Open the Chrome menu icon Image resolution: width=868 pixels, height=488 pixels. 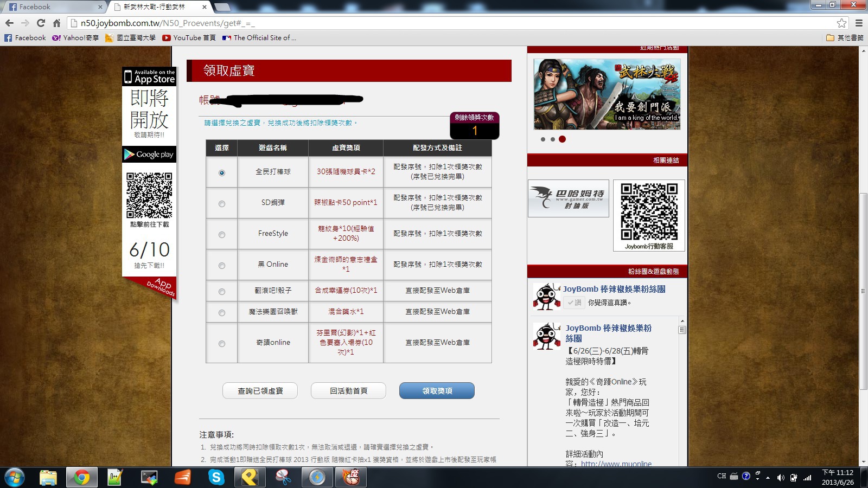[859, 23]
